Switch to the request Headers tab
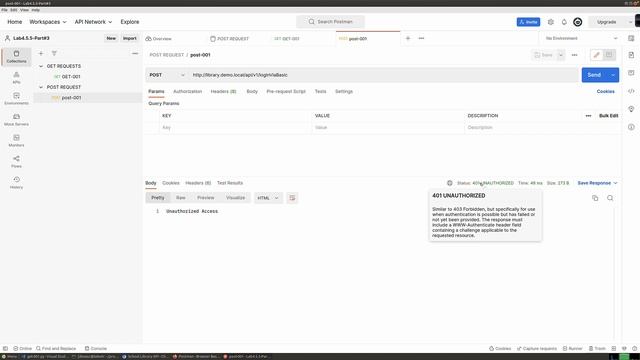640x360 pixels. pyautogui.click(x=223, y=91)
